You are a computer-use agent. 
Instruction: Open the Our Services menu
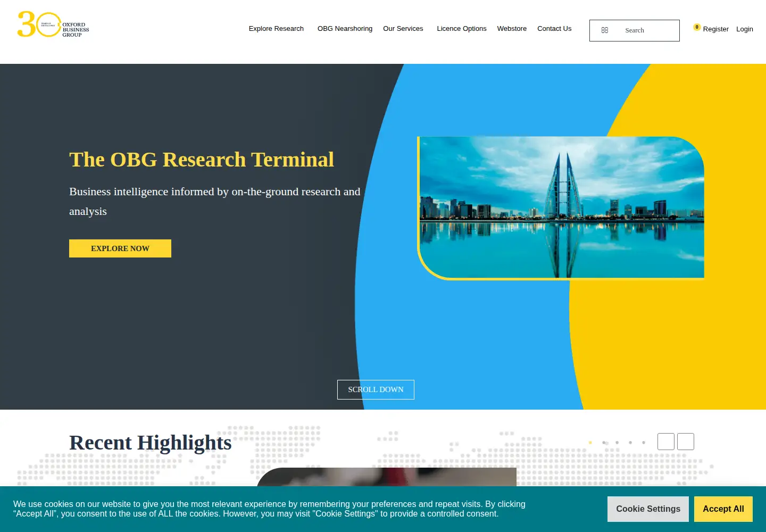(x=403, y=29)
